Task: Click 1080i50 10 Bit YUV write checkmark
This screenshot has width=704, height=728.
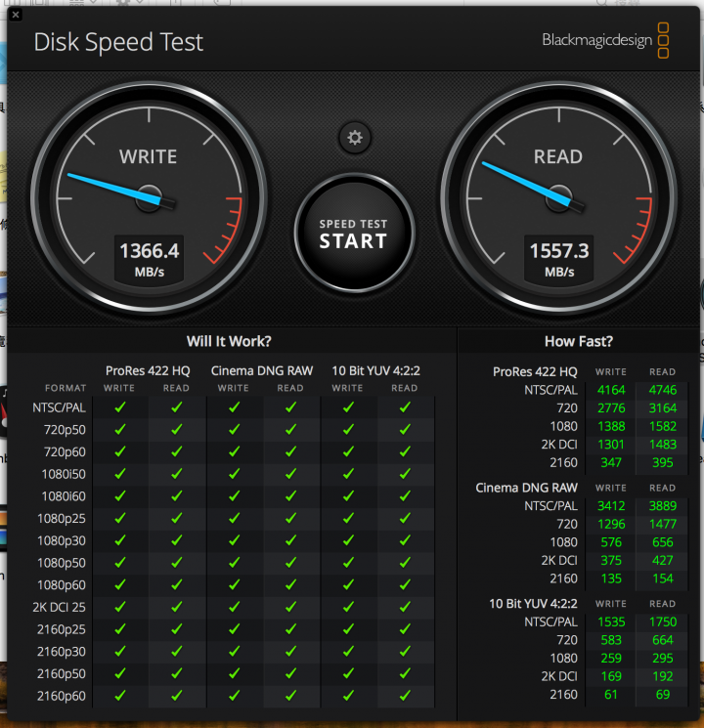Action: tap(348, 474)
